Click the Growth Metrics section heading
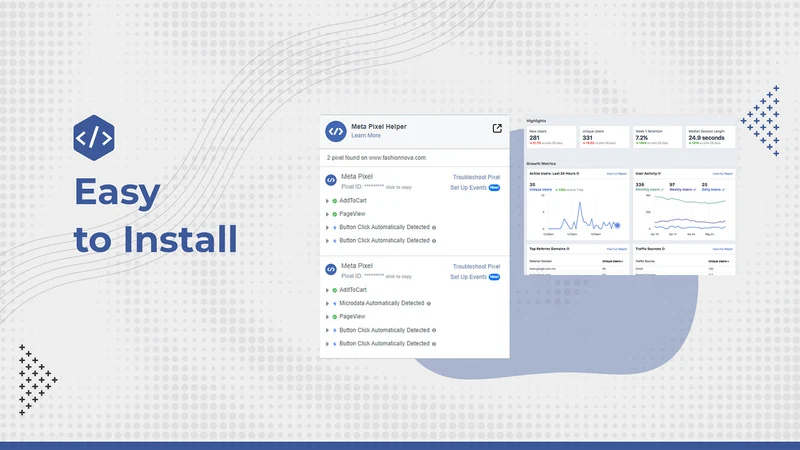The width and height of the screenshot is (800, 450). click(541, 164)
